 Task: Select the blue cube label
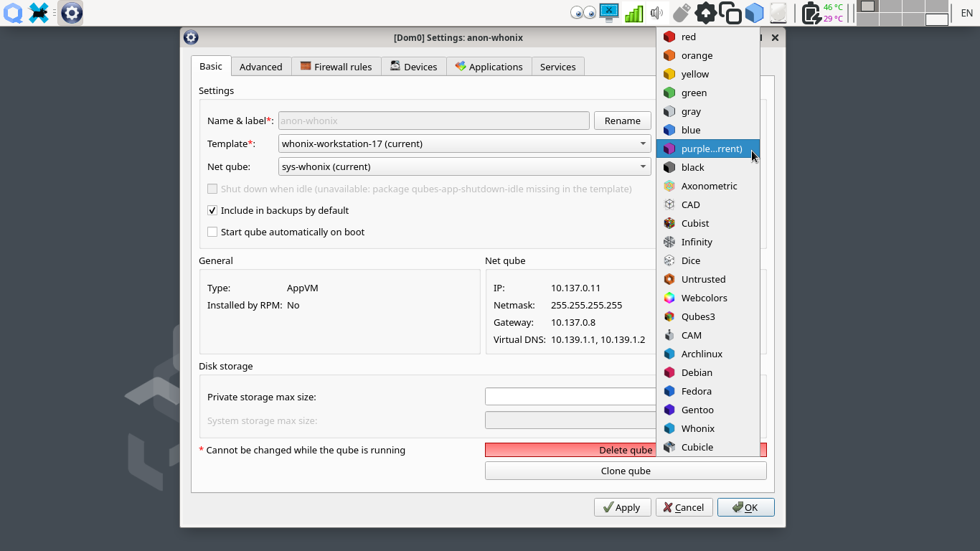pyautogui.click(x=708, y=130)
